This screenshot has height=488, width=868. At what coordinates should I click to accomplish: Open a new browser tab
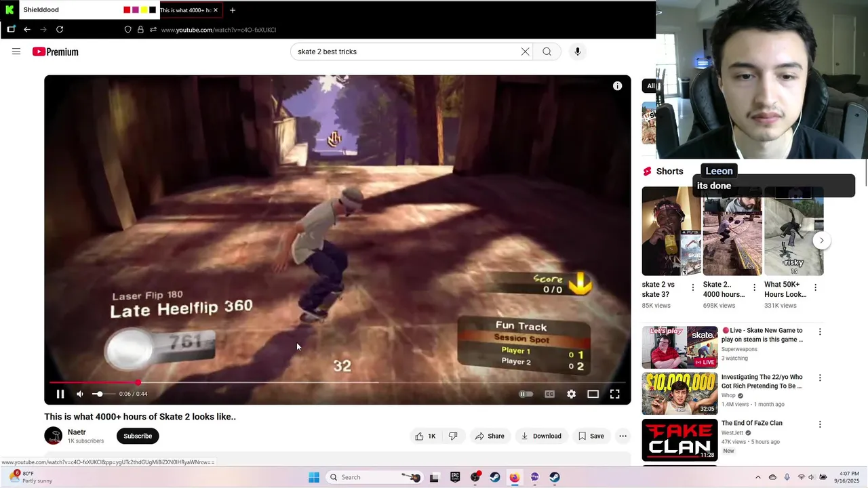point(233,10)
